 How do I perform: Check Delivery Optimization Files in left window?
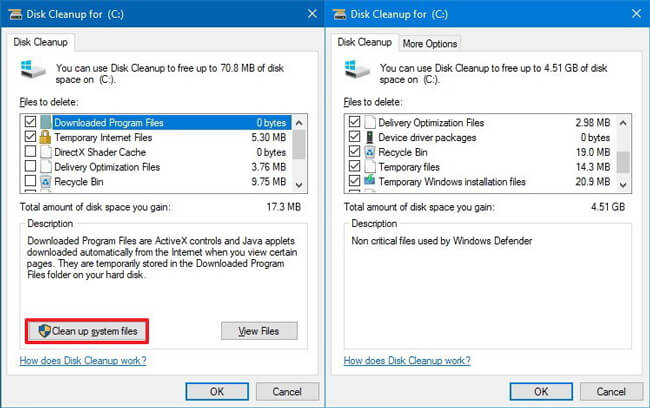pyautogui.click(x=30, y=166)
